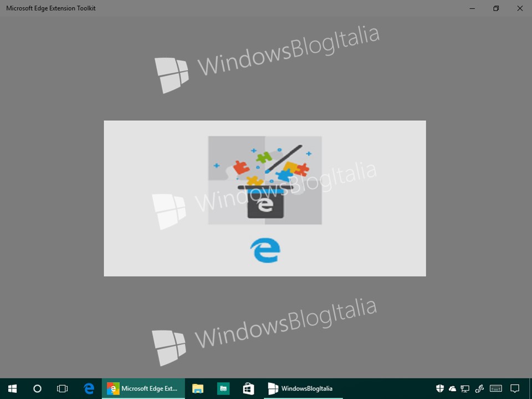Open the OneDrive cloud tray icon

point(452,389)
